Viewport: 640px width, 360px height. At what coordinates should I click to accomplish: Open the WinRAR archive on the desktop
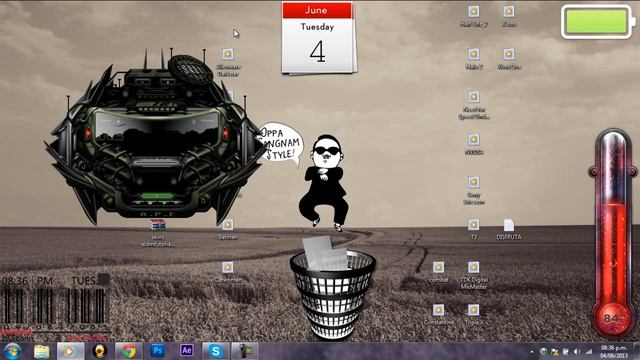158,233
